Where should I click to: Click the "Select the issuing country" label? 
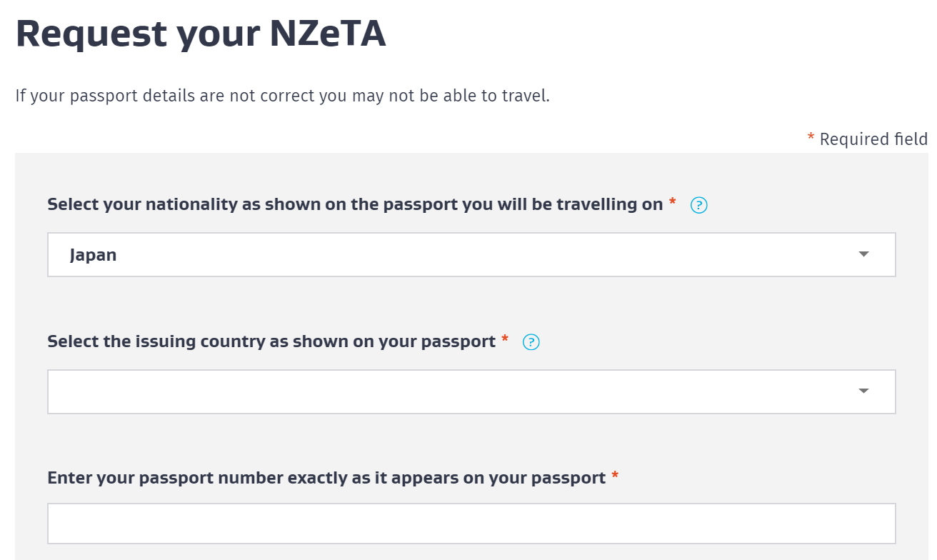271,341
